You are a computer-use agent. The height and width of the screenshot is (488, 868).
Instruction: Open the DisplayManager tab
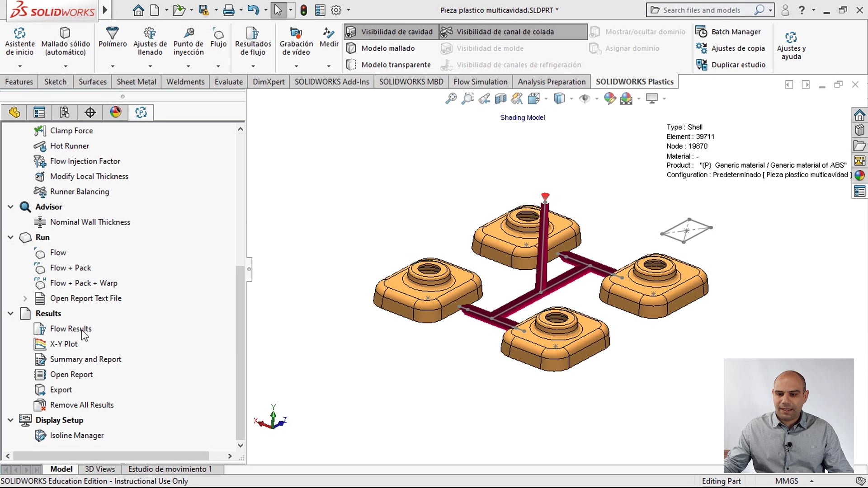coord(115,113)
